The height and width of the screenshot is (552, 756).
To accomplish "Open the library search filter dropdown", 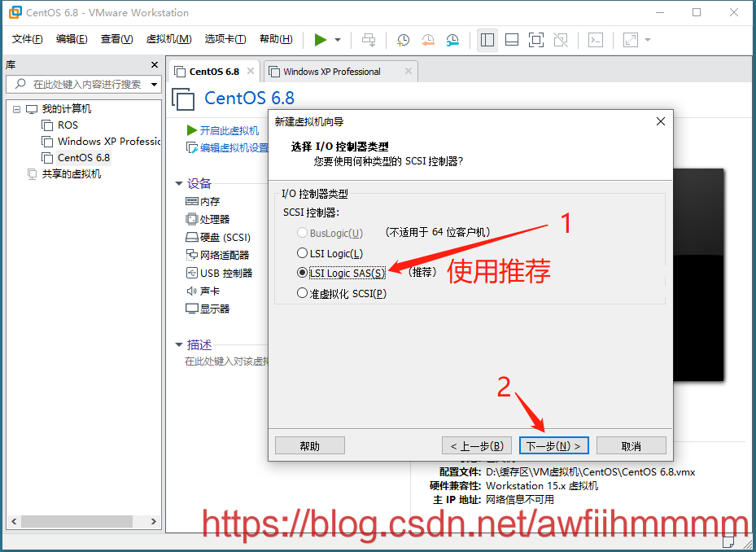I will (155, 85).
